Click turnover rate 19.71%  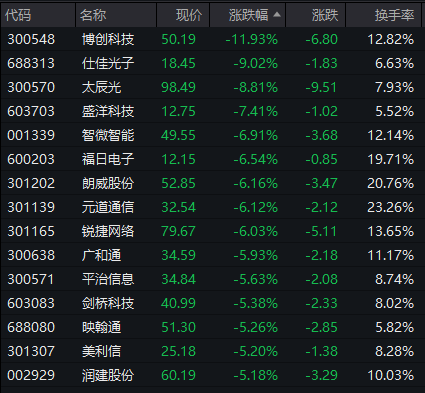click(391, 159)
